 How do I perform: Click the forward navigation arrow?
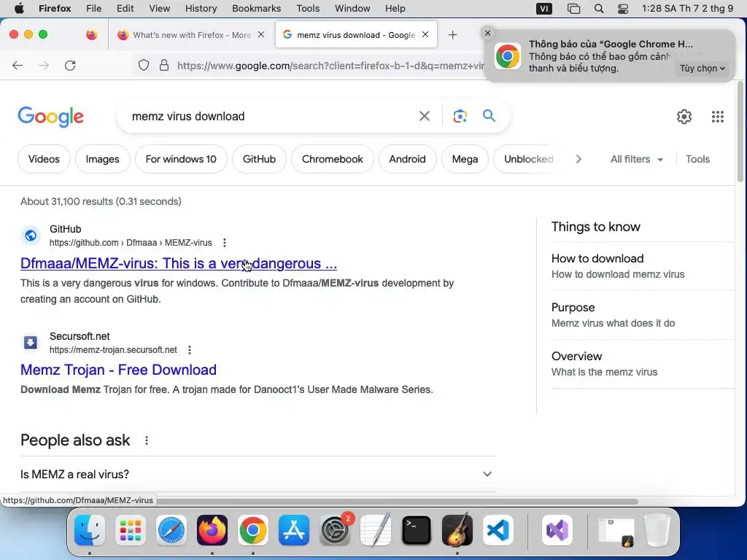click(44, 65)
